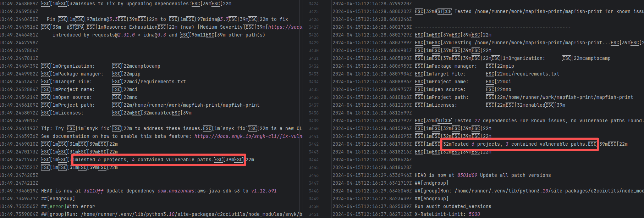Open the docs.snyk.io fix documentation link
644x218 pixels.
pos(248,136)
